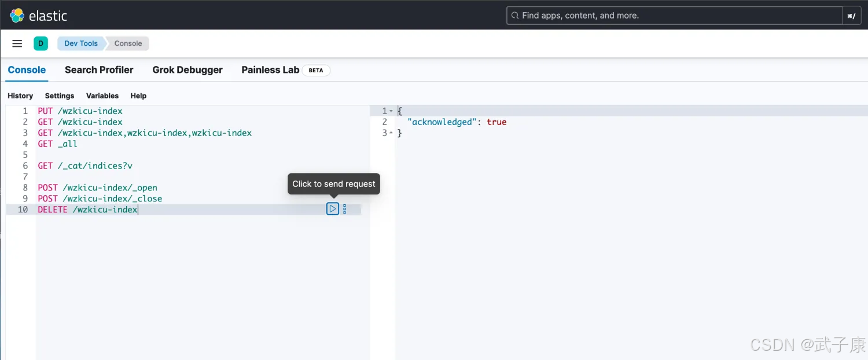
Task: Open console Settings
Action: (60, 96)
